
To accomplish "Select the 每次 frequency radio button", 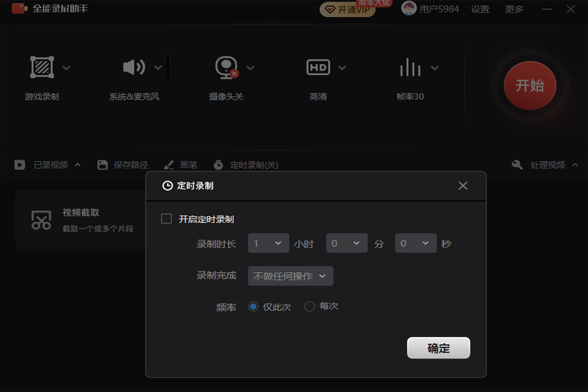I will click(x=309, y=306).
